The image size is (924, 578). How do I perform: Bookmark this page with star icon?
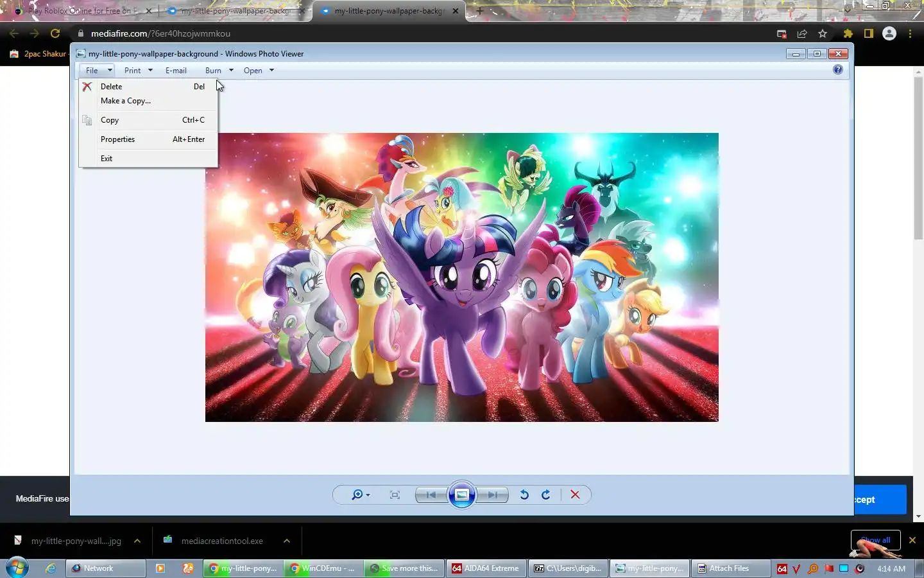823,33
